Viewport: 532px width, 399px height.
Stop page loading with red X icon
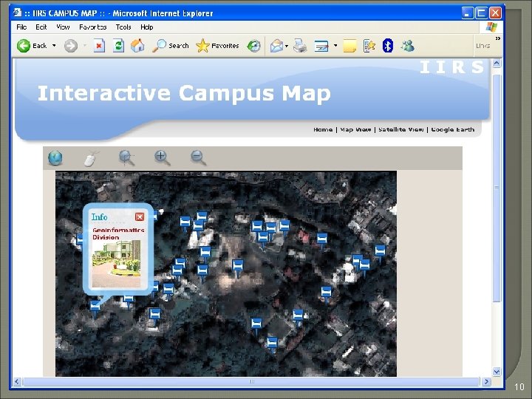(x=99, y=46)
